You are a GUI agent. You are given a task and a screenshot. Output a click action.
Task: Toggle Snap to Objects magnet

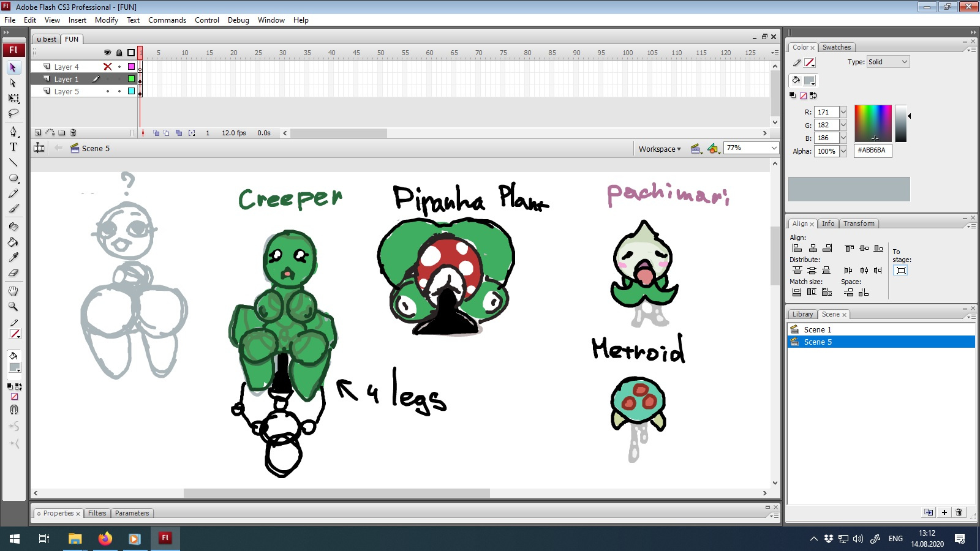13,410
